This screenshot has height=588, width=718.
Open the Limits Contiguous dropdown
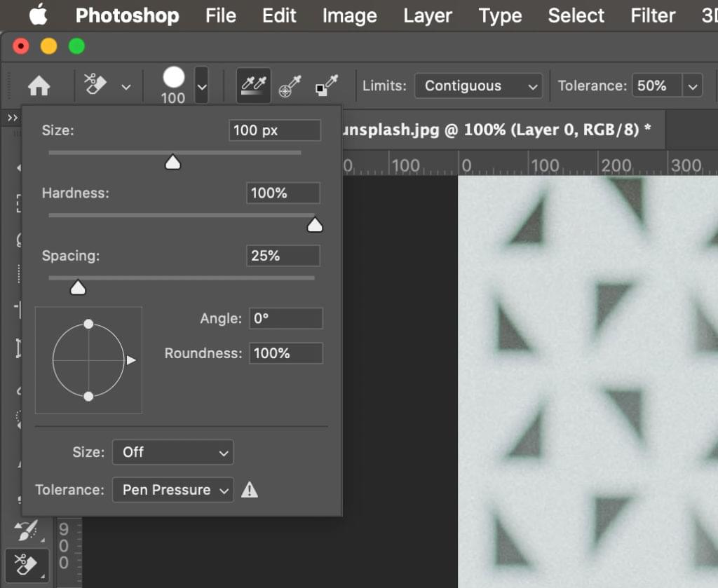[478, 86]
